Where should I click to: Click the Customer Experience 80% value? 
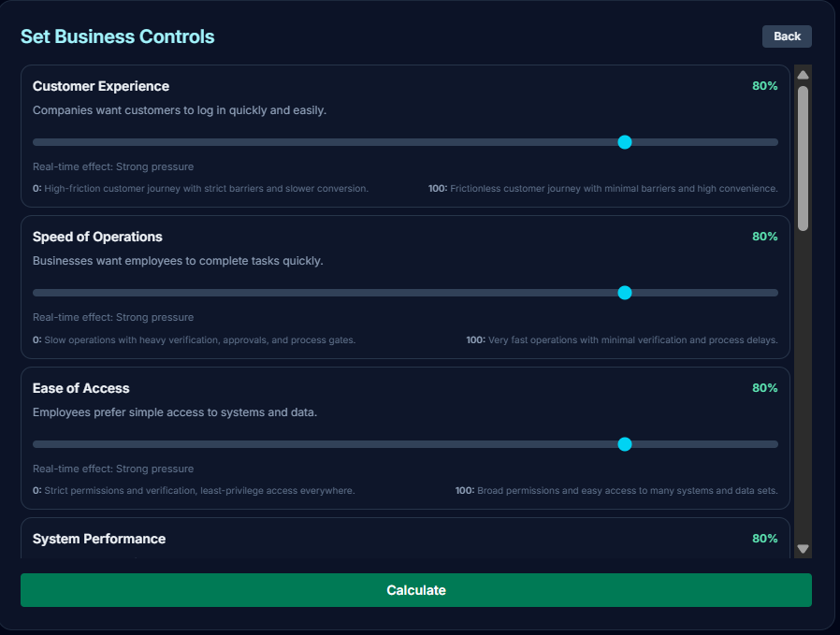[x=764, y=86]
